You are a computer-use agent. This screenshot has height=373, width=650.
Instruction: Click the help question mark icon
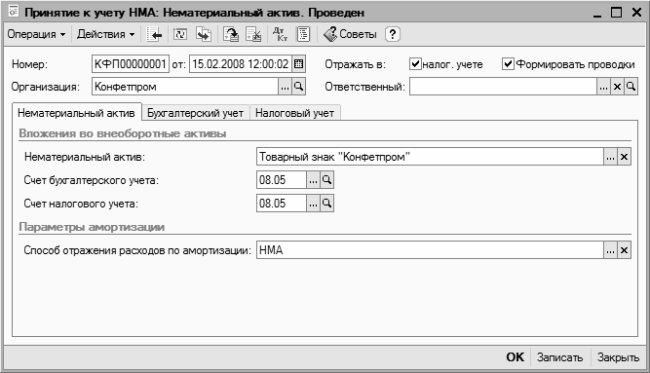tap(392, 34)
